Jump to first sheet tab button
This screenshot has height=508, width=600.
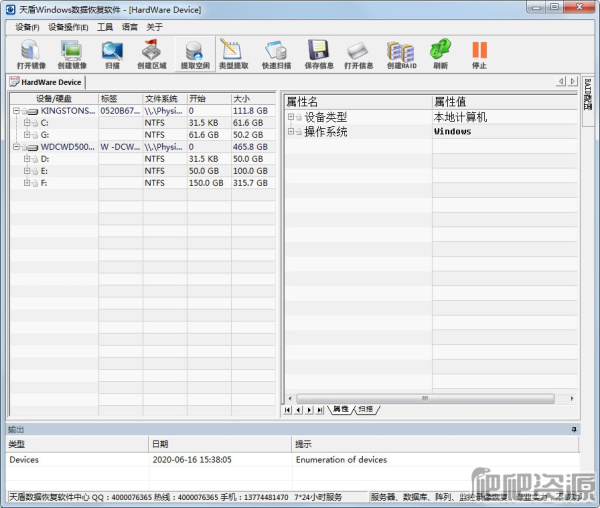point(288,410)
